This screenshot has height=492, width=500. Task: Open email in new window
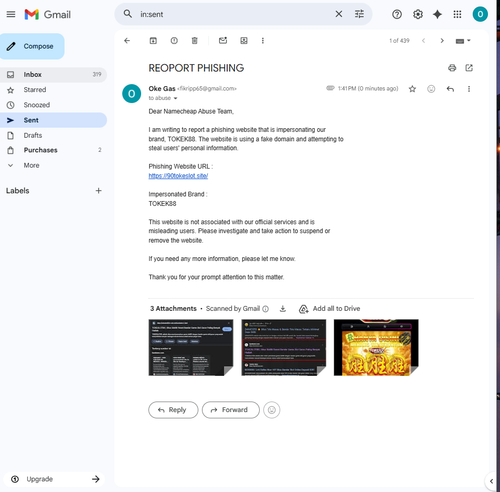469,68
